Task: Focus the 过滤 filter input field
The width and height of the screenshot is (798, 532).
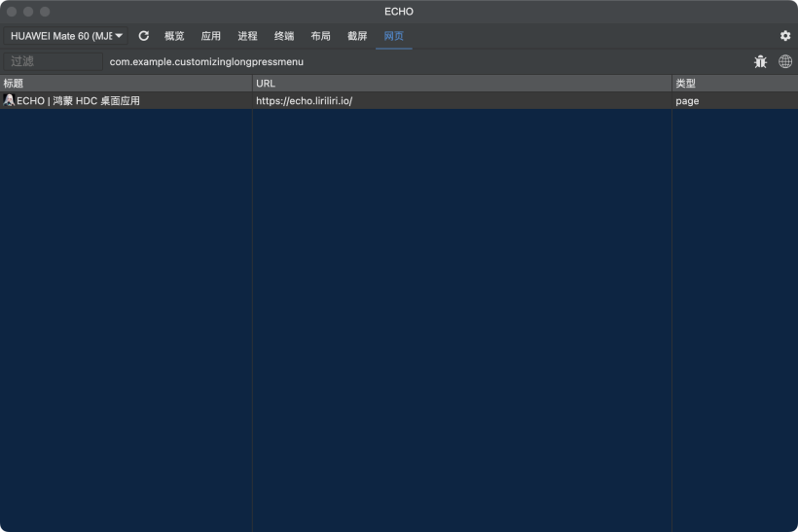Action: pos(53,61)
